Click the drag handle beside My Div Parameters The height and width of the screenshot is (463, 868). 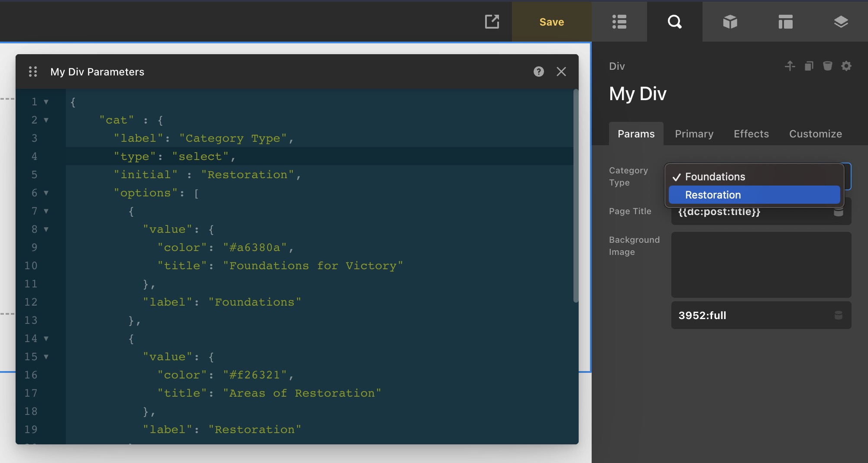click(33, 72)
